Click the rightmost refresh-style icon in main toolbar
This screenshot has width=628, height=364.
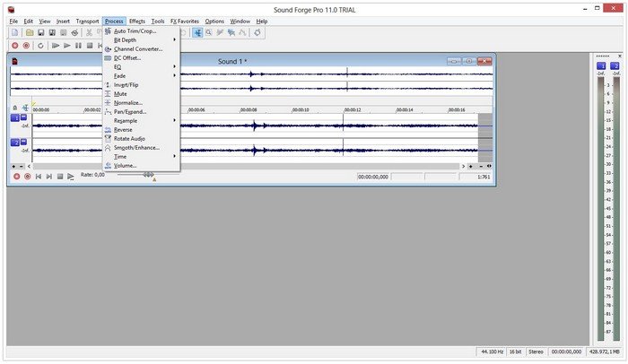(257, 33)
